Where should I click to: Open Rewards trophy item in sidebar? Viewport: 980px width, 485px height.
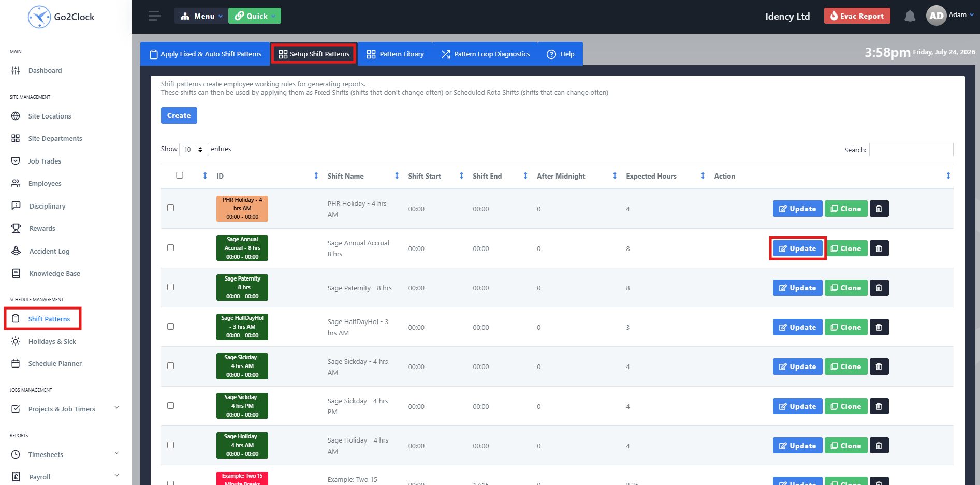[x=42, y=228]
